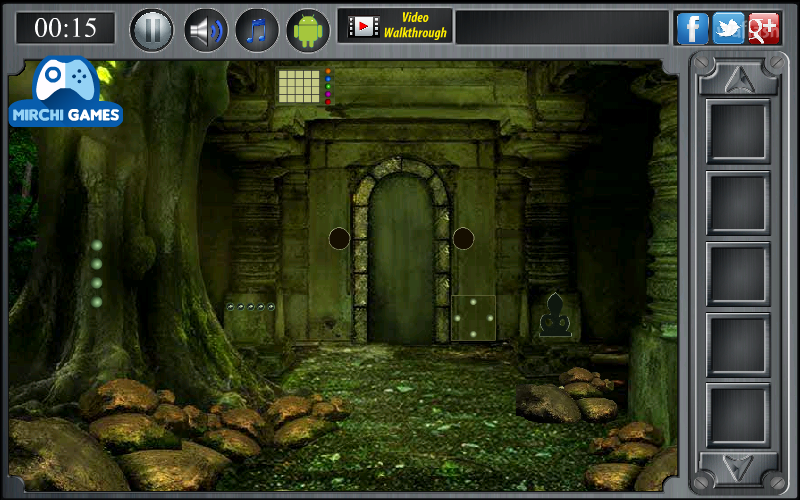Pause the game with the pause button
Viewport: 800px width, 500px height.
[152, 30]
